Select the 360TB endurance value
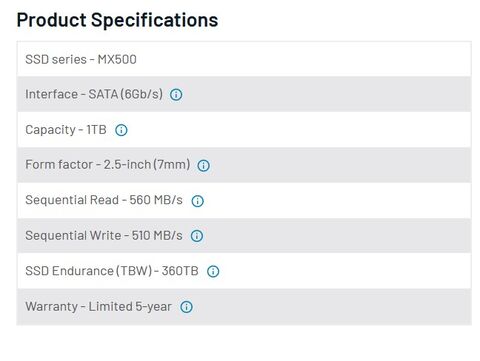The width and height of the screenshot is (480, 361). click(x=180, y=271)
